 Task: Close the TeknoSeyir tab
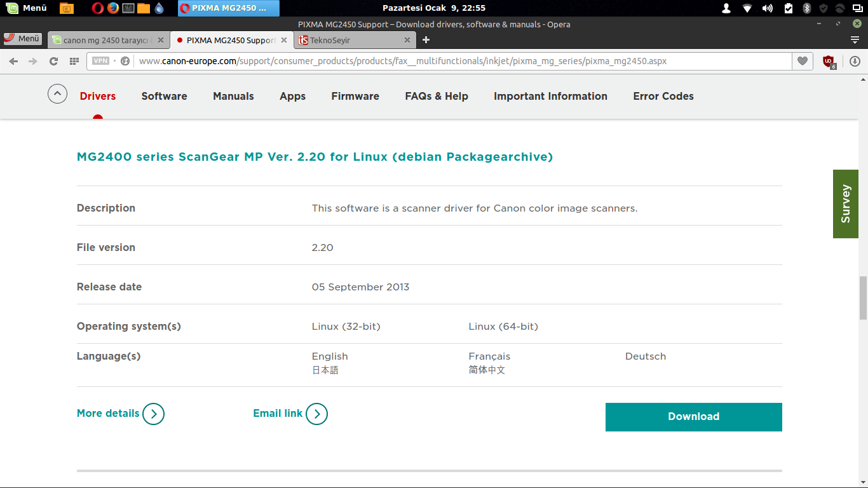coord(407,40)
